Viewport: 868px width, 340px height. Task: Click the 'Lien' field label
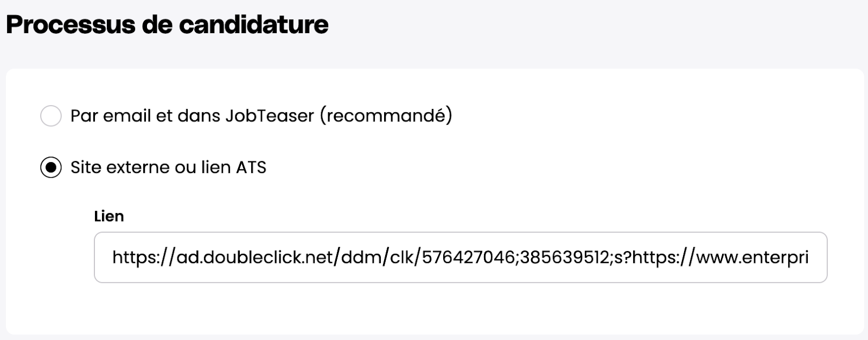(109, 216)
